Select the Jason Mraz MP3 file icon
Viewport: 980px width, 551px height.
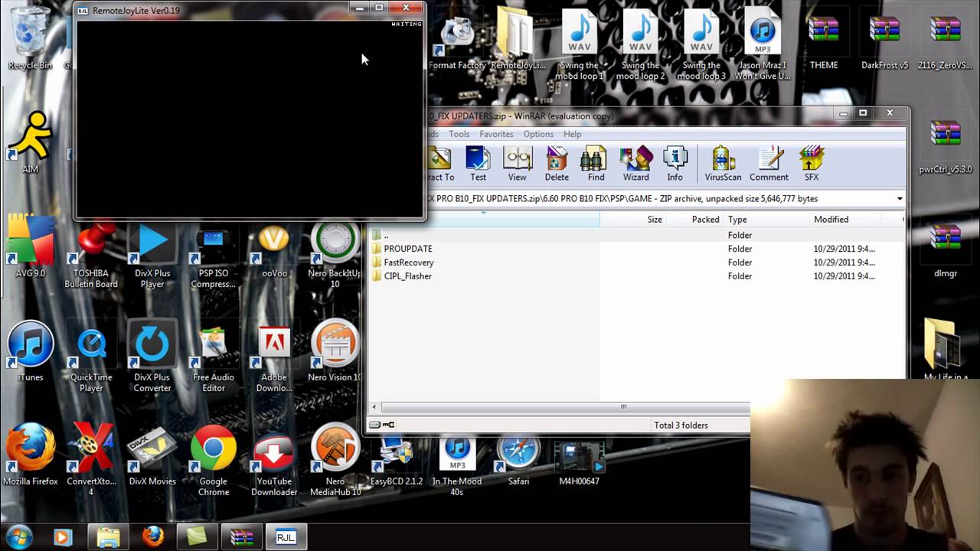(763, 44)
